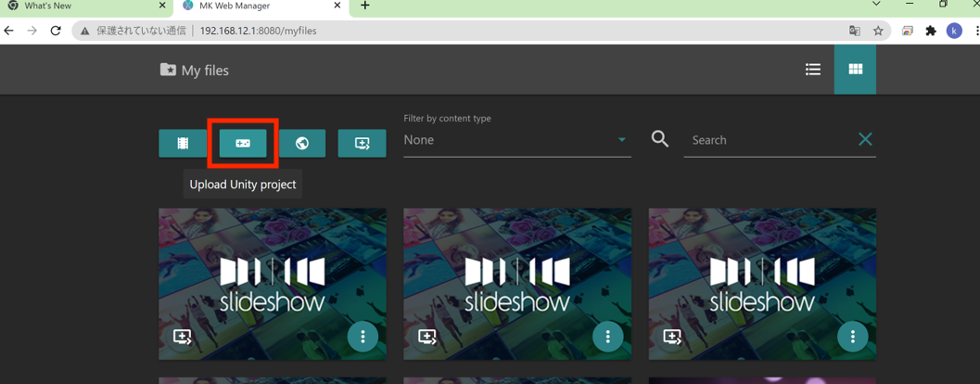The height and width of the screenshot is (384, 980).
Task: Open a new browser tab
Action: pyautogui.click(x=365, y=6)
